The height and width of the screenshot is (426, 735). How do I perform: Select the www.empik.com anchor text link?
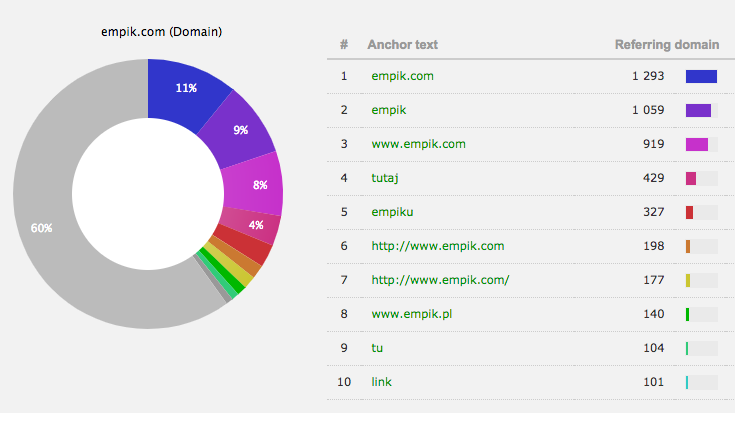point(418,144)
